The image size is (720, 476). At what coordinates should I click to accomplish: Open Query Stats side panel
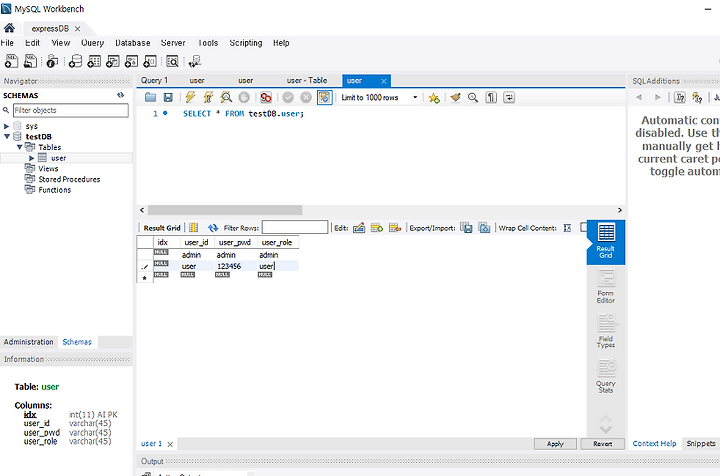click(606, 376)
